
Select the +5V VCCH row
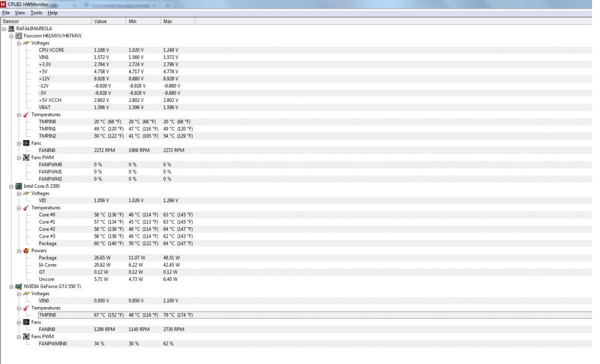coord(315,100)
